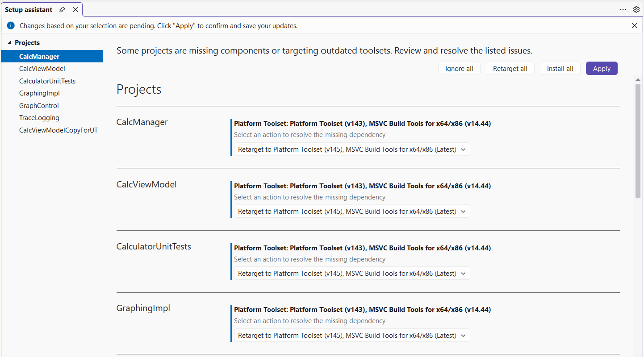Open the Settings gear in the corner
644x357 pixels.
(x=636, y=9)
